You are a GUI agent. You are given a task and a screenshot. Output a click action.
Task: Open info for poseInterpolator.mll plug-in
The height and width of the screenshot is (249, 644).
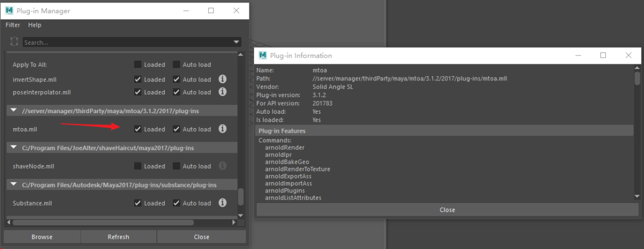[222, 92]
